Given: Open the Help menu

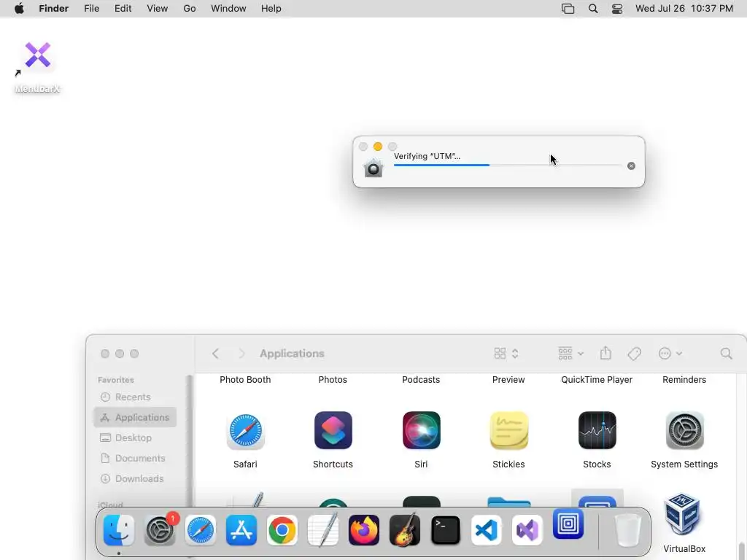Looking at the screenshot, I should [271, 9].
